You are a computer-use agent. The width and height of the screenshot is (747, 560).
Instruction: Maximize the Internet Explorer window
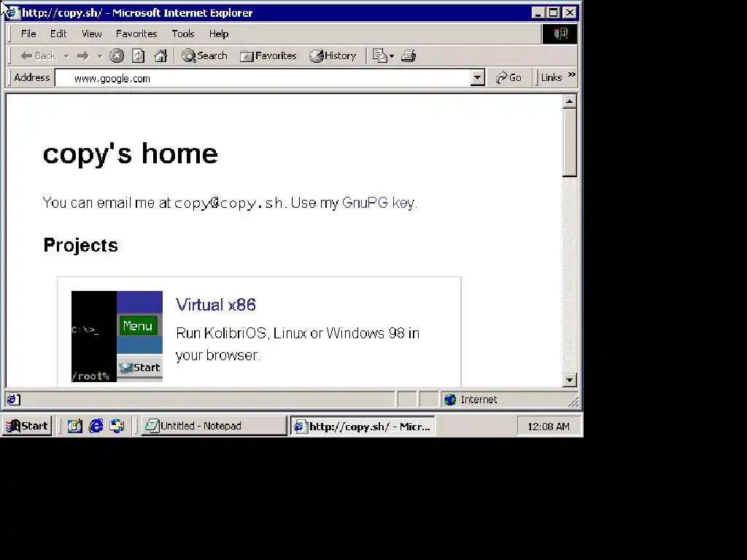pyautogui.click(x=553, y=13)
